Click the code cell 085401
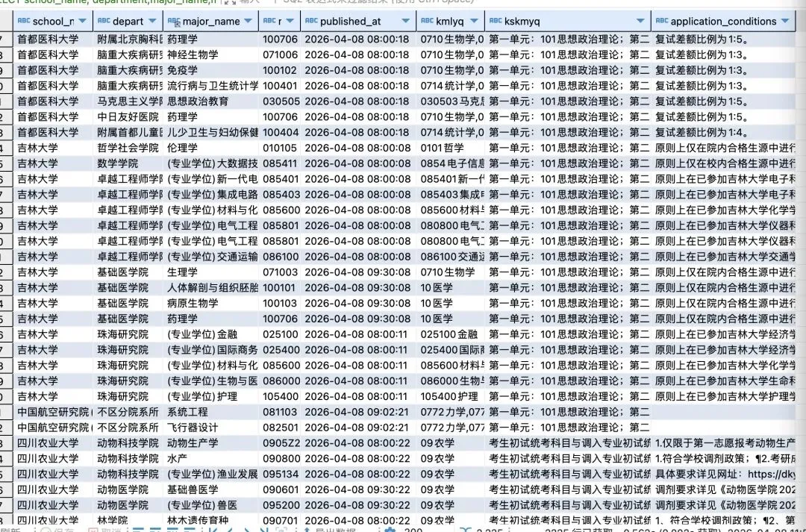This screenshot has width=806, height=532. pyautogui.click(x=280, y=179)
